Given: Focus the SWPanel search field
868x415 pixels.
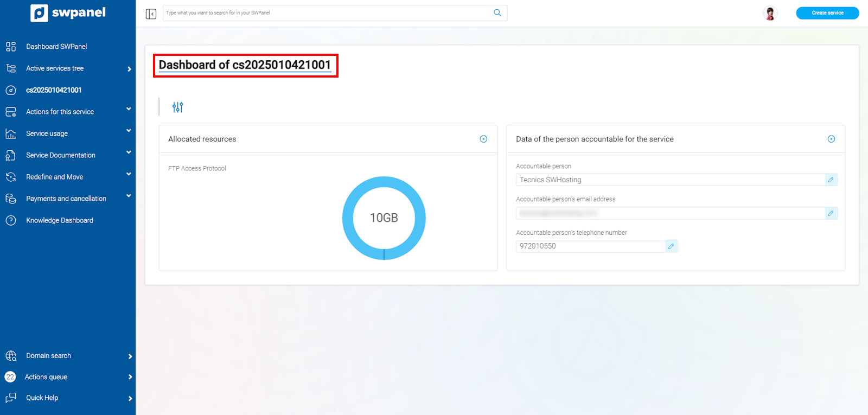Looking at the screenshot, I should [x=325, y=13].
